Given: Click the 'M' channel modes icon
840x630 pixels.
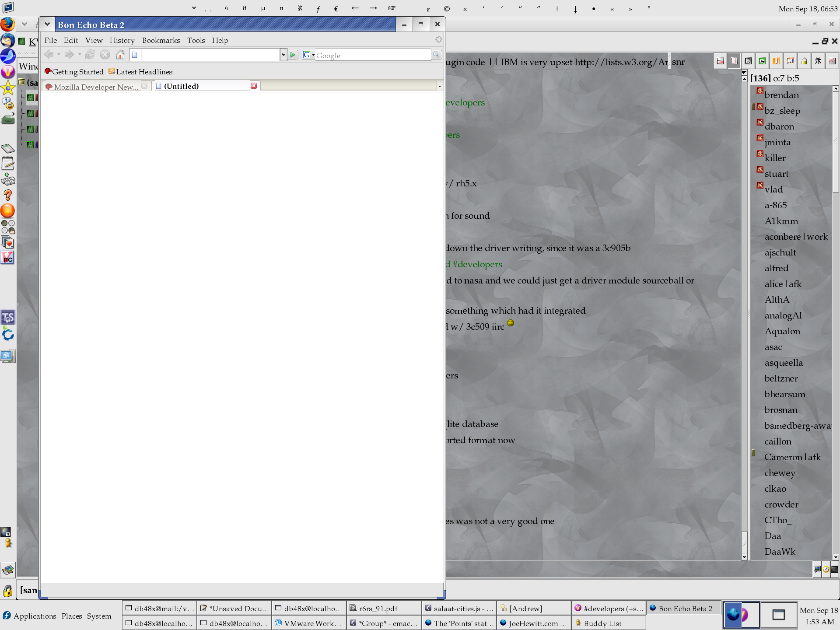Looking at the screenshot, I should pyautogui.click(x=790, y=61).
